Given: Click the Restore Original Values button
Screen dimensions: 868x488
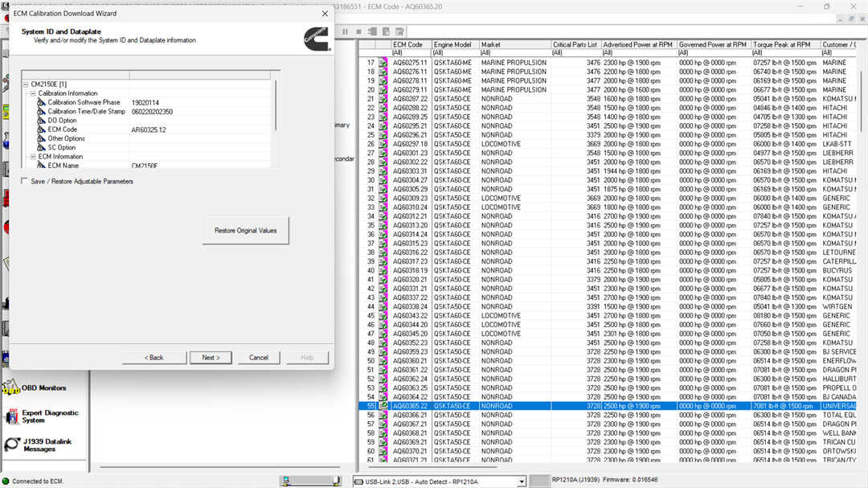Looking at the screenshot, I should point(245,231).
